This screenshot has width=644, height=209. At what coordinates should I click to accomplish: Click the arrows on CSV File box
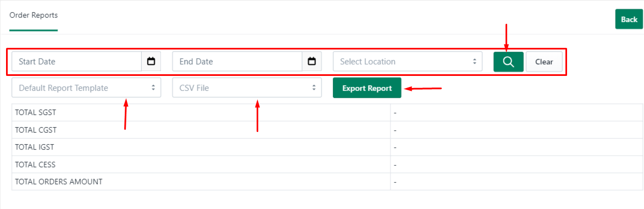click(314, 87)
